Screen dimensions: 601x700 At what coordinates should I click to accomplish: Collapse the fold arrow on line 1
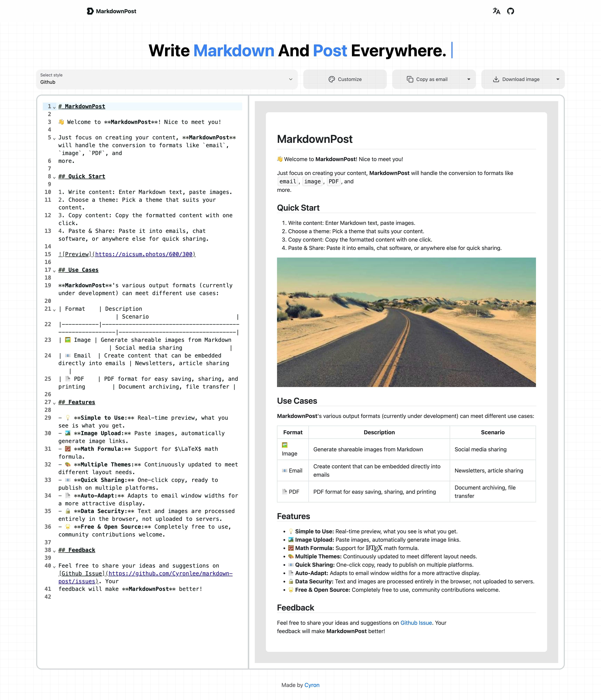click(54, 107)
